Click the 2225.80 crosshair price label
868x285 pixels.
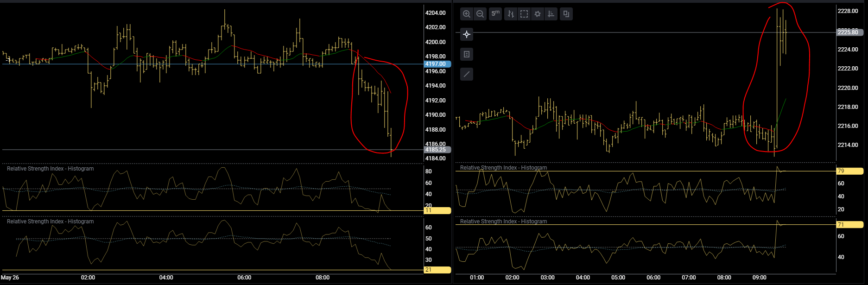850,32
